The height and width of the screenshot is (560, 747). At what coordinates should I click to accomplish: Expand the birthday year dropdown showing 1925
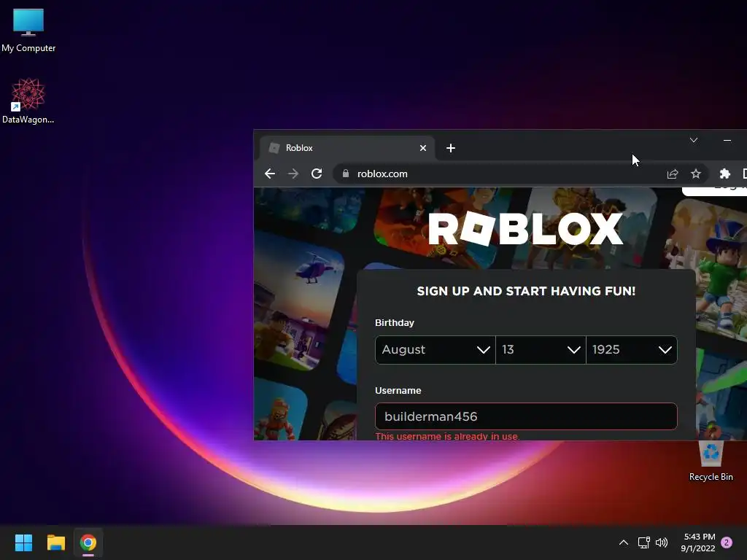coord(632,350)
